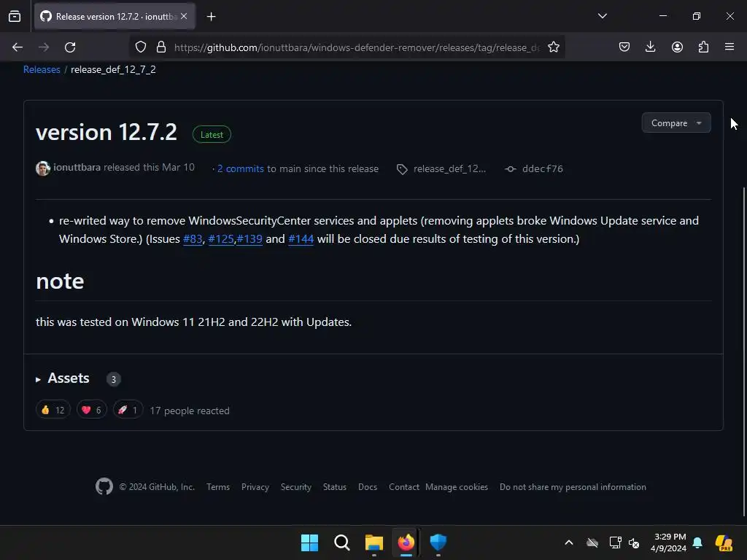
Task: Open tracking protection shield in address bar
Action: [141, 47]
